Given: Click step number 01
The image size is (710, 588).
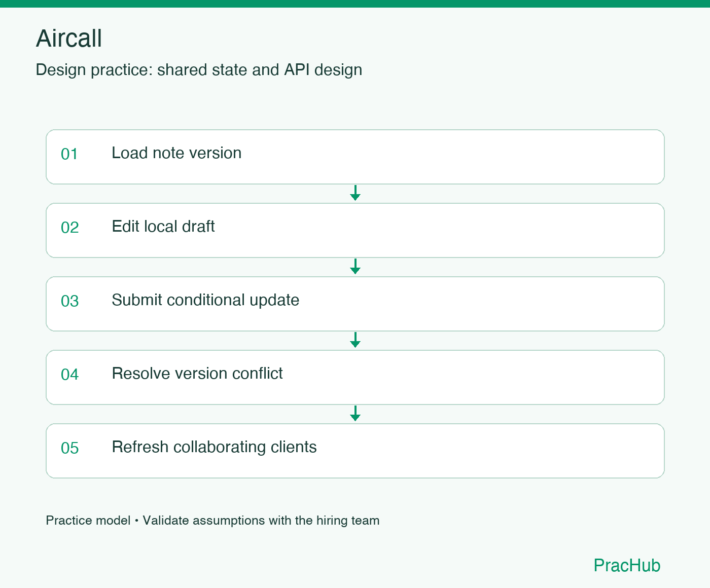Looking at the screenshot, I should (69, 154).
